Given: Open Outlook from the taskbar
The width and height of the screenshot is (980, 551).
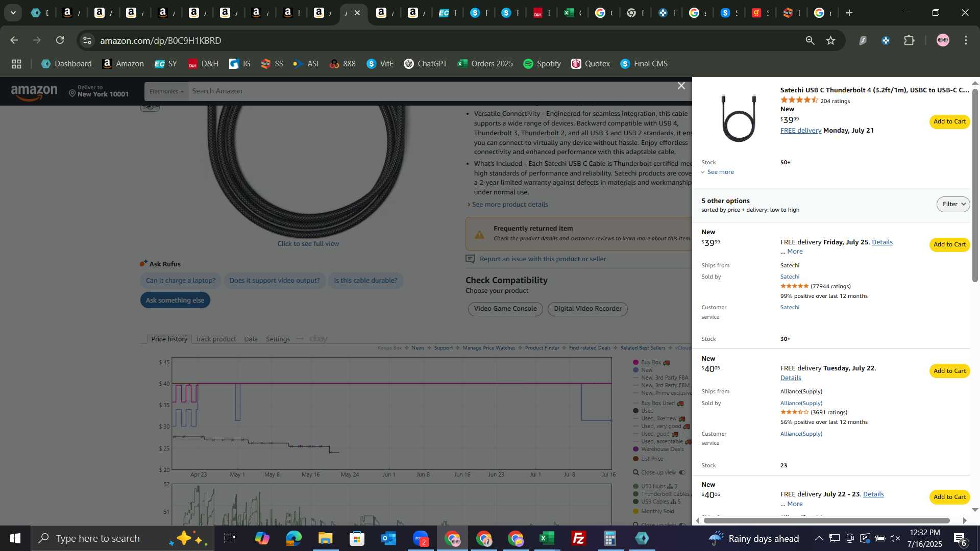Looking at the screenshot, I should (388, 538).
